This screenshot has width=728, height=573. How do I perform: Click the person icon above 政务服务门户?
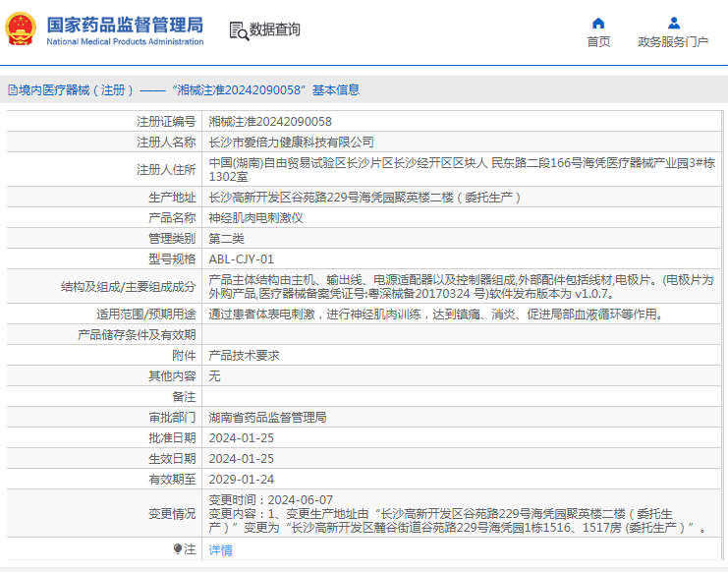pos(673,23)
